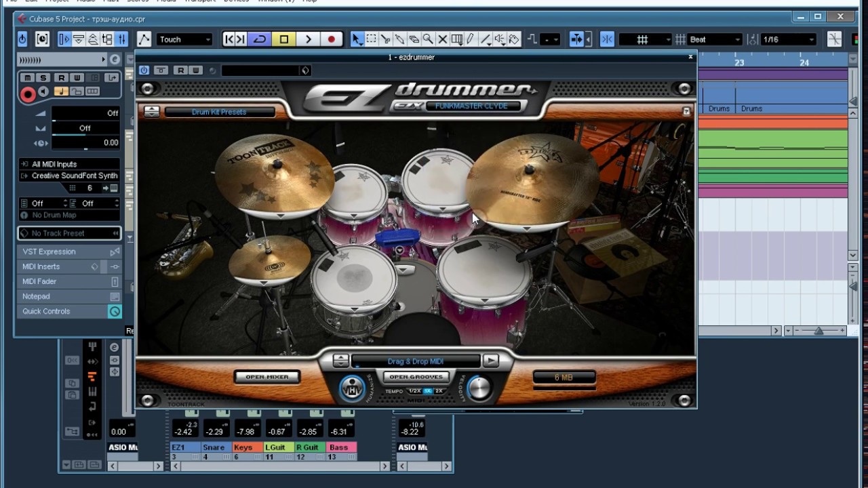Pick the Glue tool in toolbar
This screenshot has width=868, height=488.
click(x=400, y=39)
